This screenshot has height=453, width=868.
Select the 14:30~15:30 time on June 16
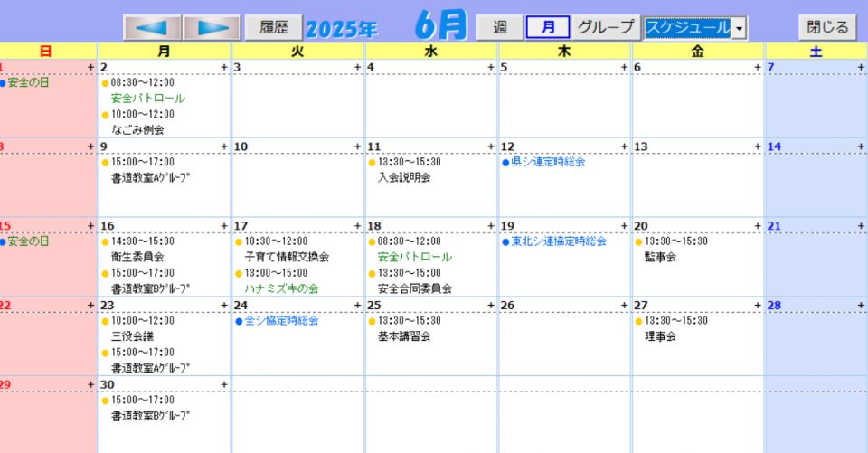click(x=142, y=241)
